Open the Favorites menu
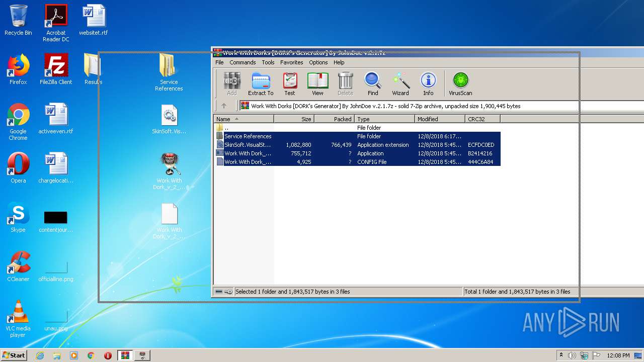Screen dimensions: 644x362 pyautogui.click(x=292, y=62)
